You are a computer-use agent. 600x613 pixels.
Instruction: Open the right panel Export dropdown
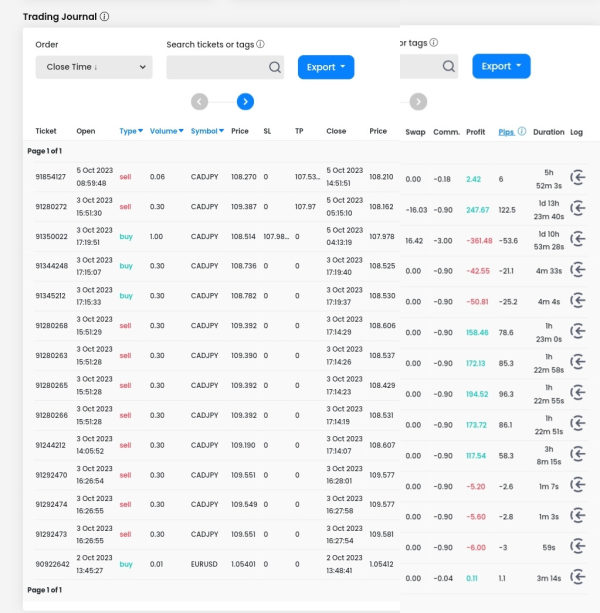pos(501,66)
